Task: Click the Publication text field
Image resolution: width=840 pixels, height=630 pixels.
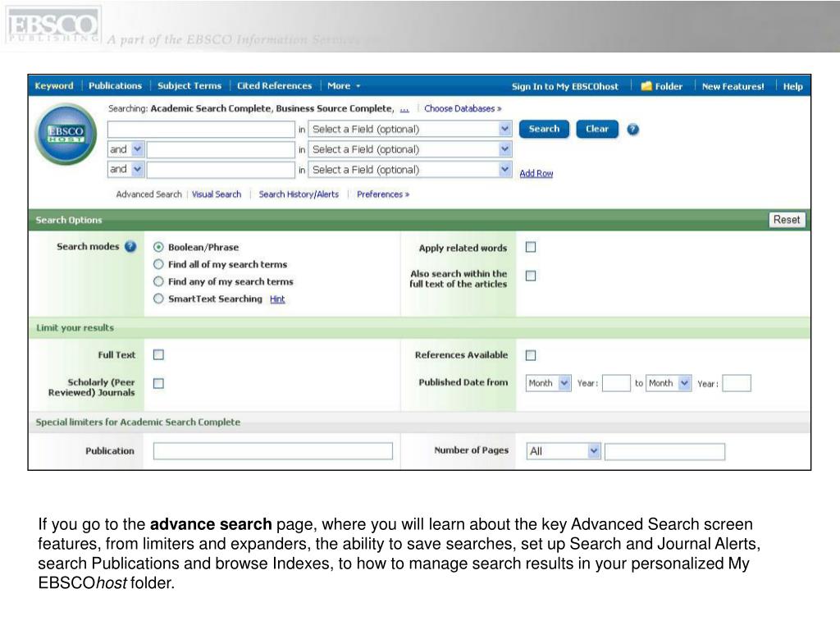Action: [272, 450]
